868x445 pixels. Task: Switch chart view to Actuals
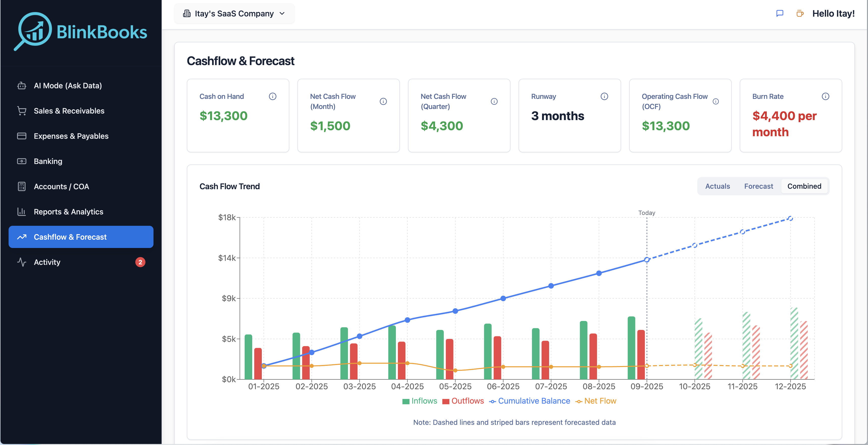tap(717, 186)
